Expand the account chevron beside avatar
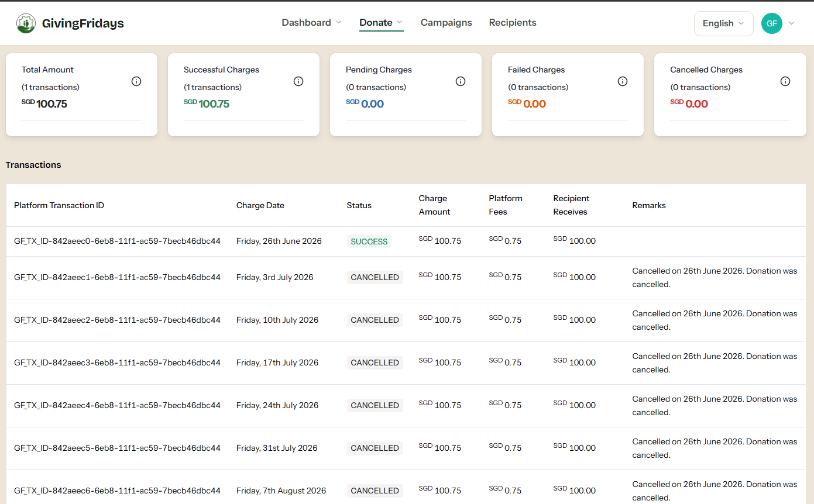This screenshot has width=814, height=504. (792, 23)
